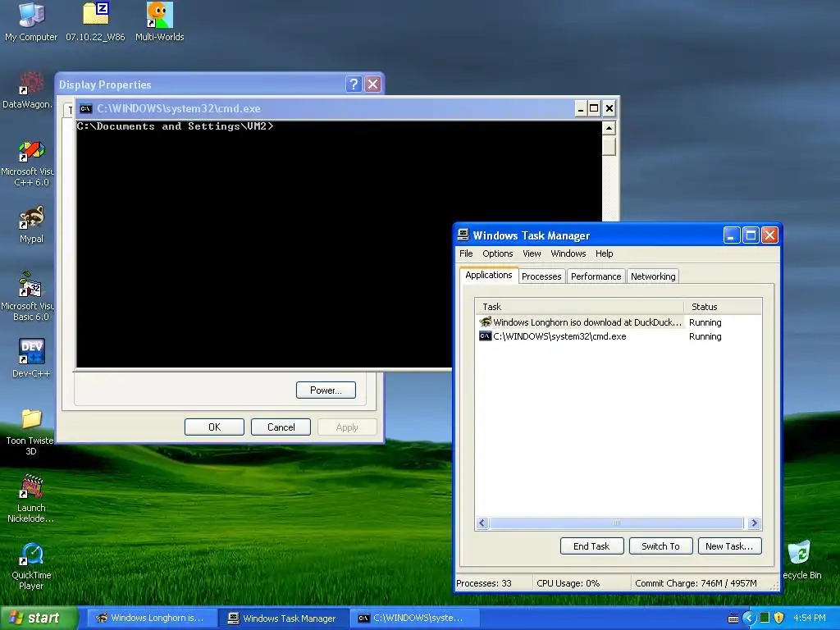Click the yellow security shield tray icon
Image resolution: width=840 pixels, height=630 pixels.
(x=779, y=618)
